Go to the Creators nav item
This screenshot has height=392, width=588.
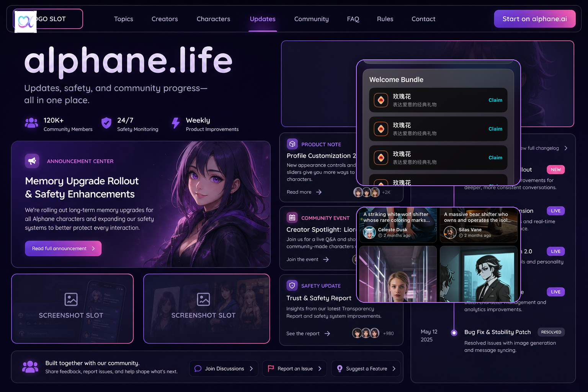point(165,19)
